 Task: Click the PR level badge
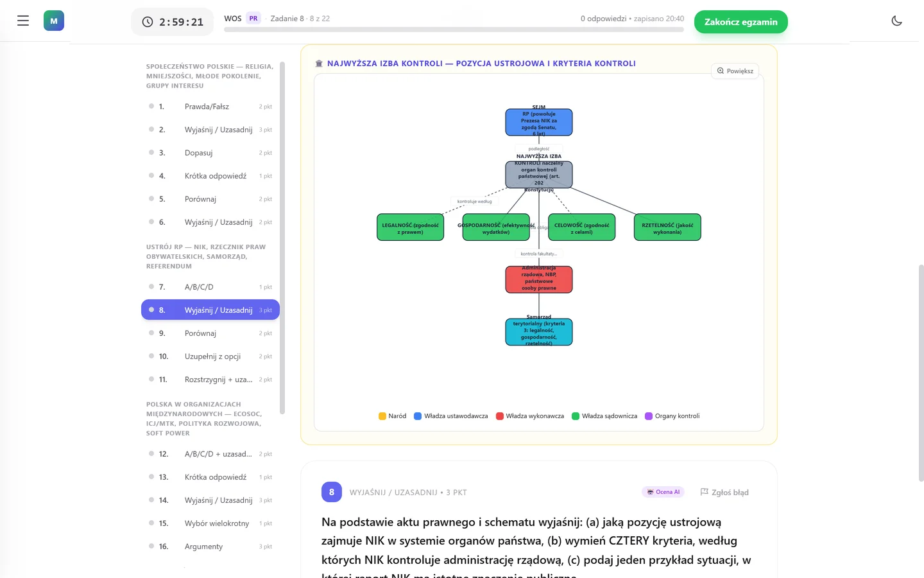[253, 19]
